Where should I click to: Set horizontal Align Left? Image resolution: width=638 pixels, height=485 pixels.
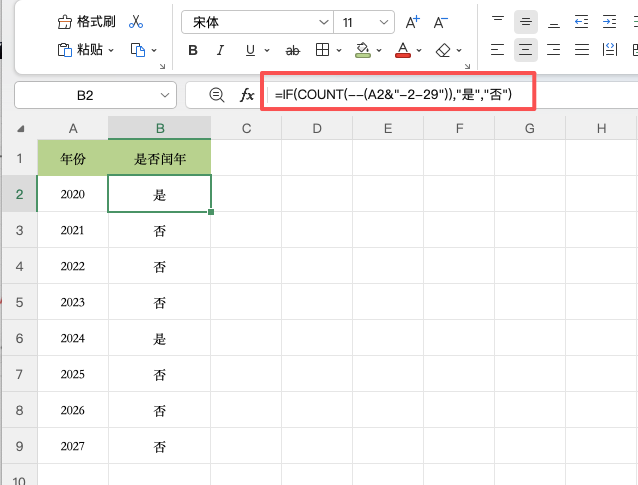pos(498,50)
